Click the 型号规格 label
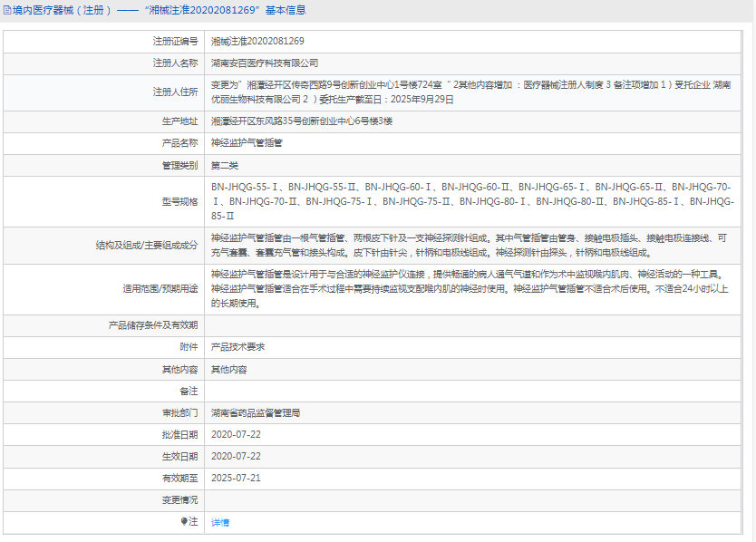The height and width of the screenshot is (542, 756). click(x=179, y=201)
